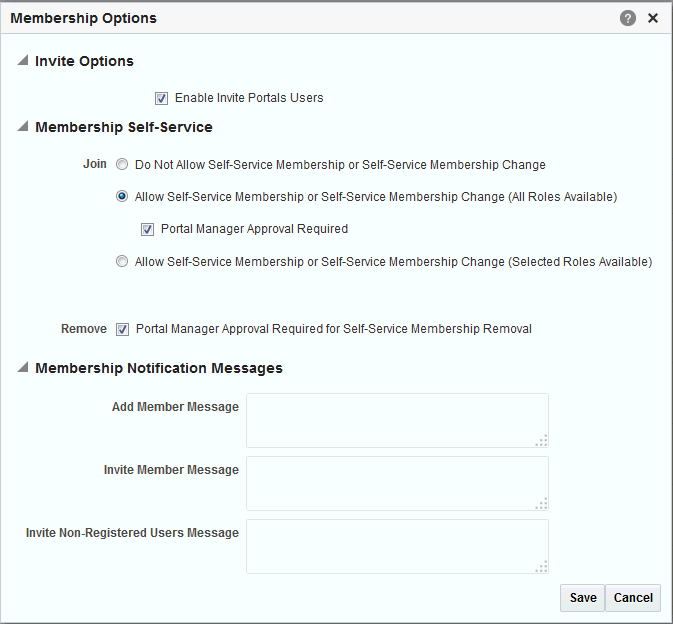673x624 pixels.
Task: Grab resize handle of Add Member Message box
Action: (x=542, y=441)
